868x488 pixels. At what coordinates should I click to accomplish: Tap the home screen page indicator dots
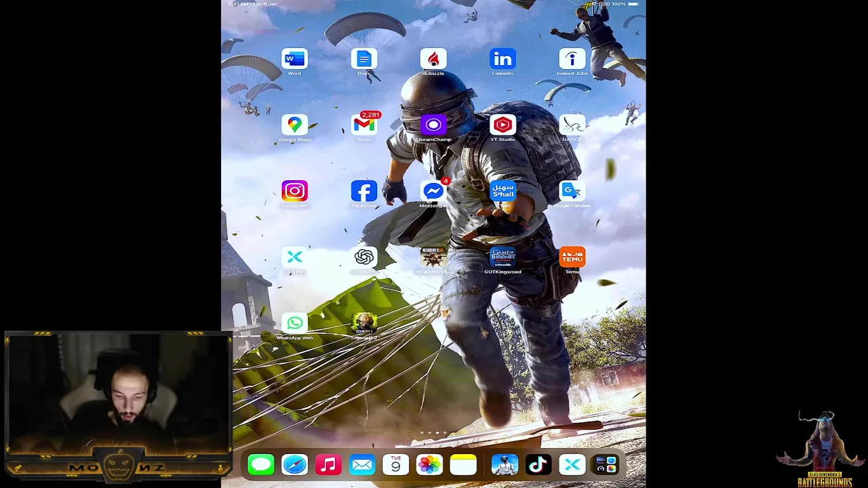click(x=433, y=432)
